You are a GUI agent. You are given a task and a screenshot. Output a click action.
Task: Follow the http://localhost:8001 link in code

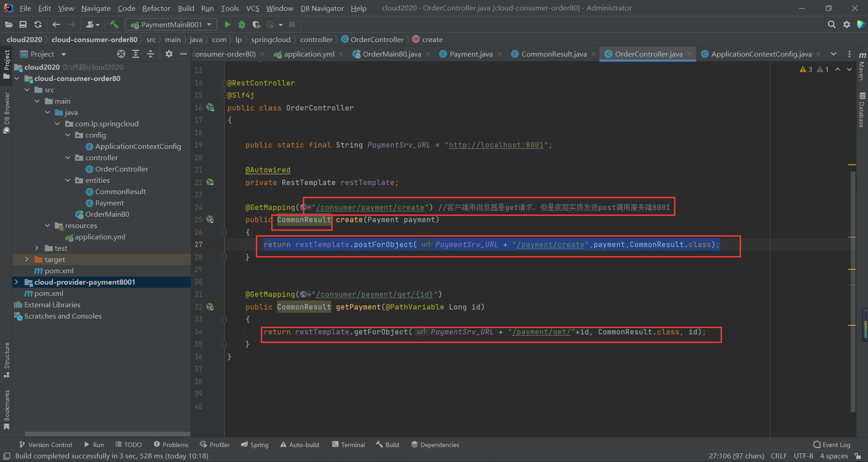496,145
